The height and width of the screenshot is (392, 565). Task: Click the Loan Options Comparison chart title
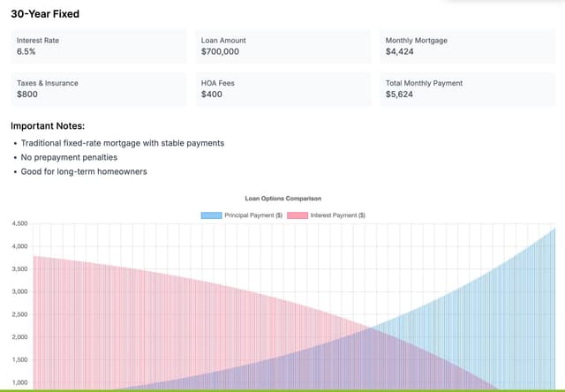pos(282,199)
